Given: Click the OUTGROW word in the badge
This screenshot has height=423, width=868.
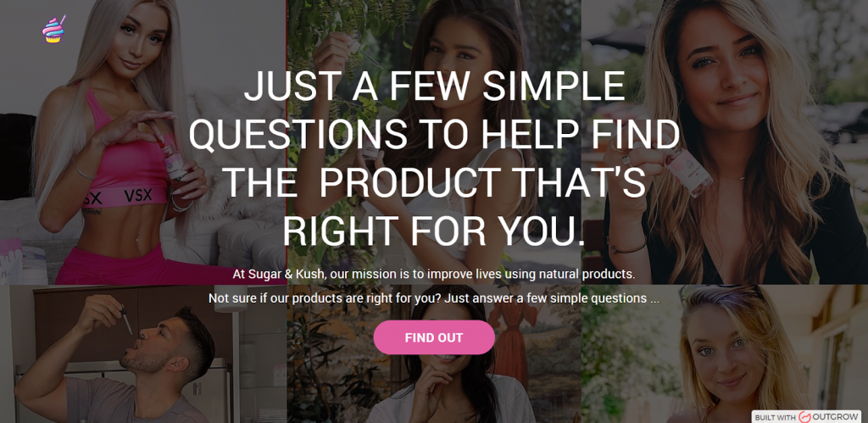Looking at the screenshot, I should (835, 417).
